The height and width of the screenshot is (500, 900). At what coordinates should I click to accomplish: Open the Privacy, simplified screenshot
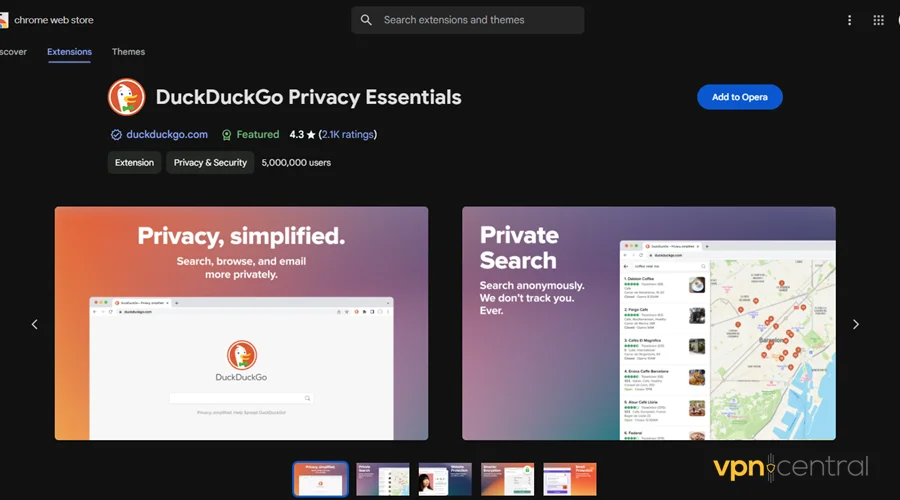point(241,323)
